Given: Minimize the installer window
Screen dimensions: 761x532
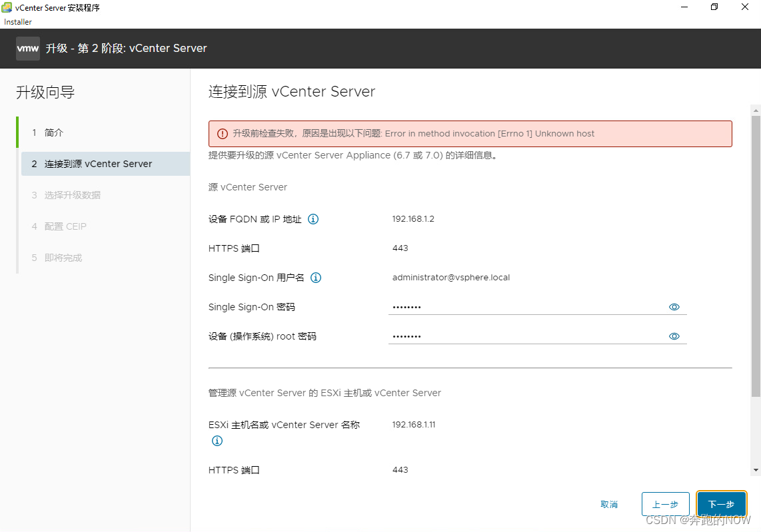Looking at the screenshot, I should point(684,7).
